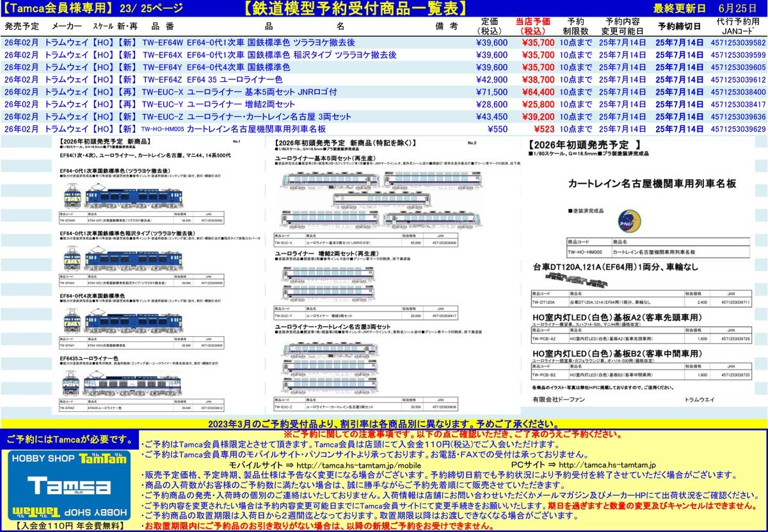768x532 pixels.
Task: Click JAN code 4571253039636
Action: pyautogui.click(x=738, y=117)
